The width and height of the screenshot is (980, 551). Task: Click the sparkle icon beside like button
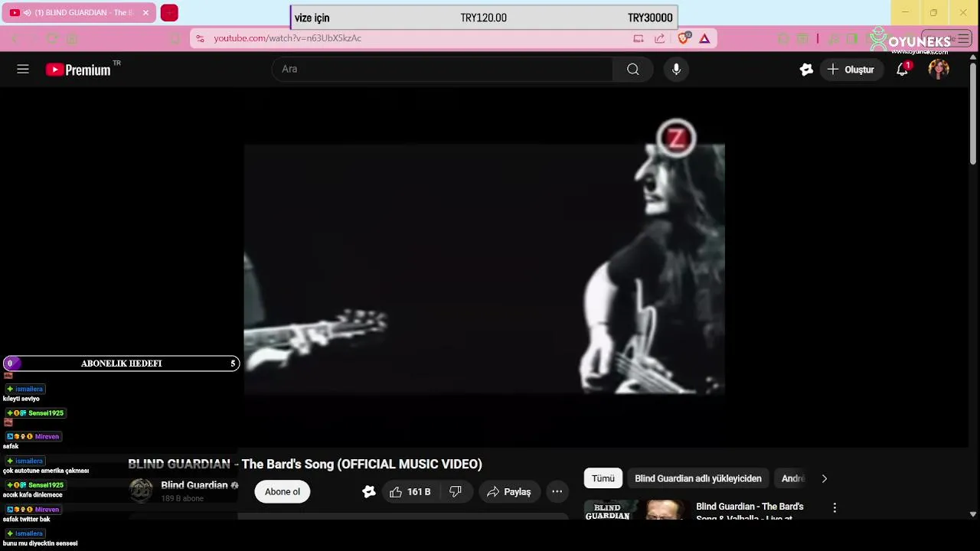point(369,492)
